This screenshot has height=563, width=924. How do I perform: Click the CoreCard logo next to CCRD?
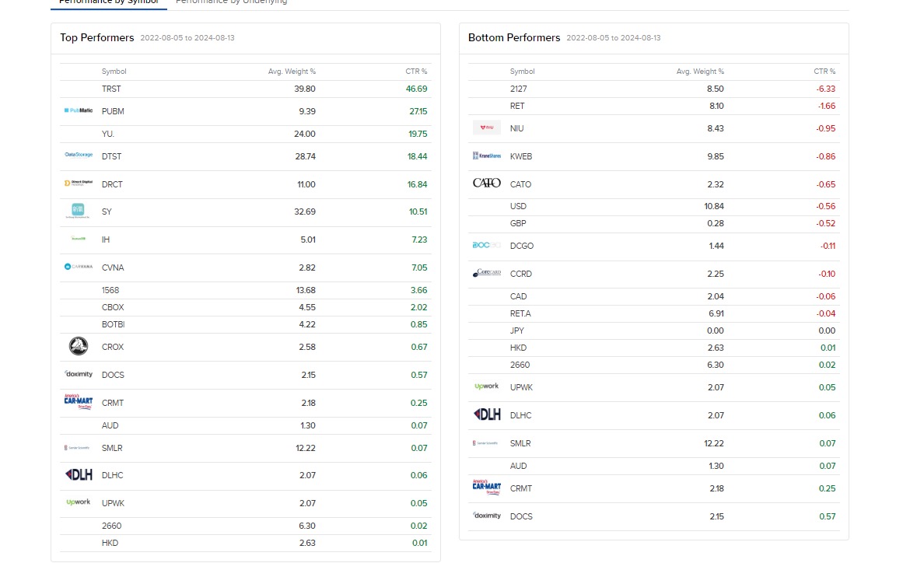pos(486,273)
